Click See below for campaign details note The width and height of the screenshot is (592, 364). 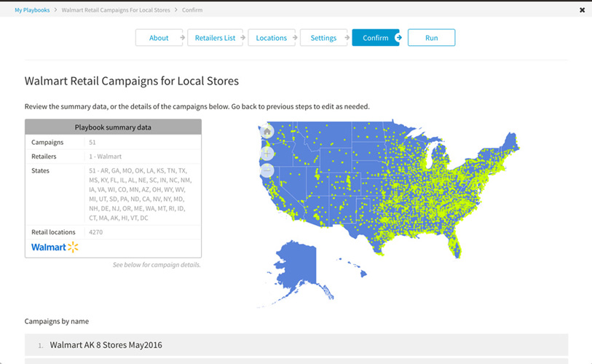[157, 265]
